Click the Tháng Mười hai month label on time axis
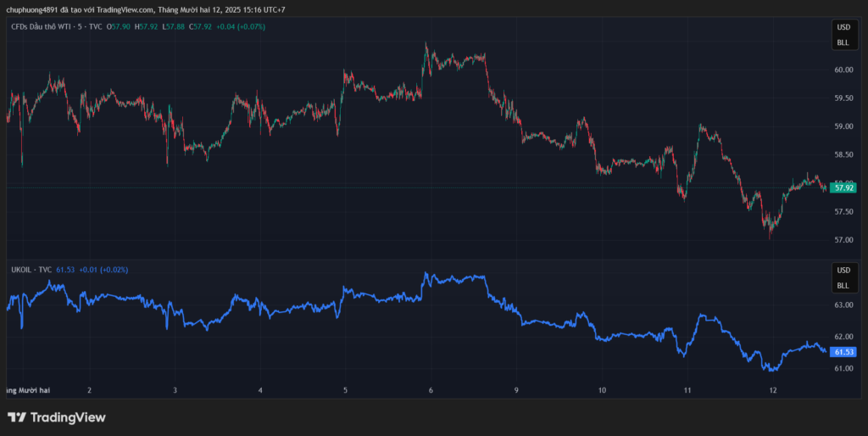Screen dimensions: 868x436 tap(27, 390)
